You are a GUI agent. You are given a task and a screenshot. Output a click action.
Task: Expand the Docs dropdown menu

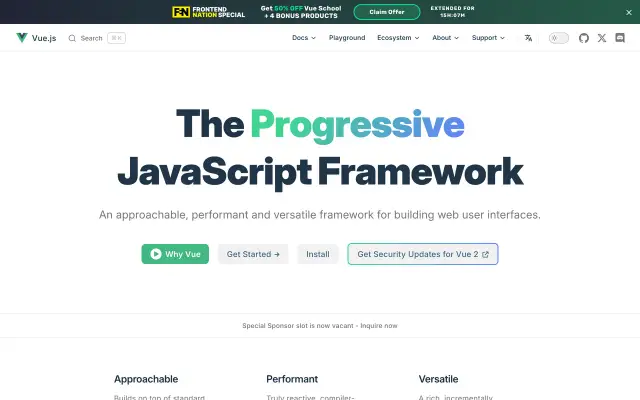tap(304, 38)
